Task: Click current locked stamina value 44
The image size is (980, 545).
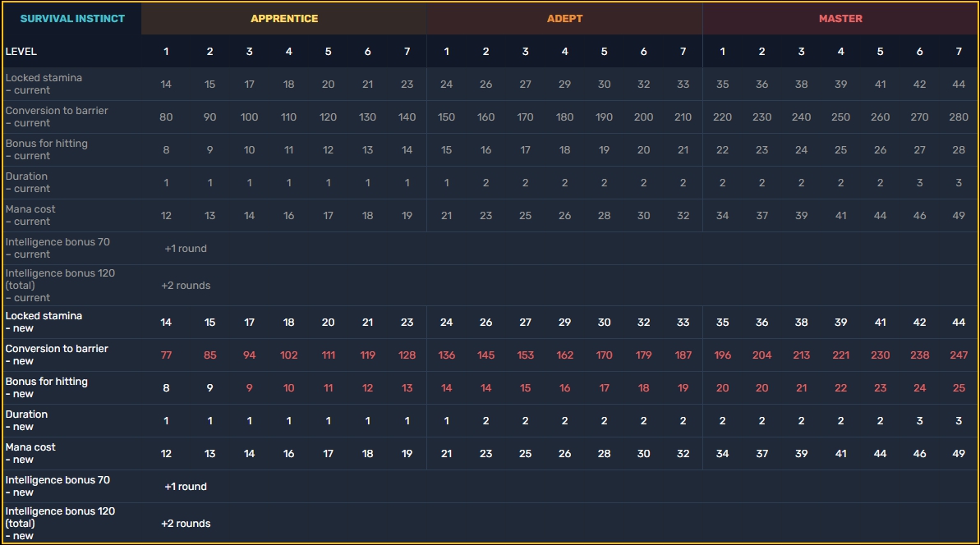Action: click(x=959, y=85)
